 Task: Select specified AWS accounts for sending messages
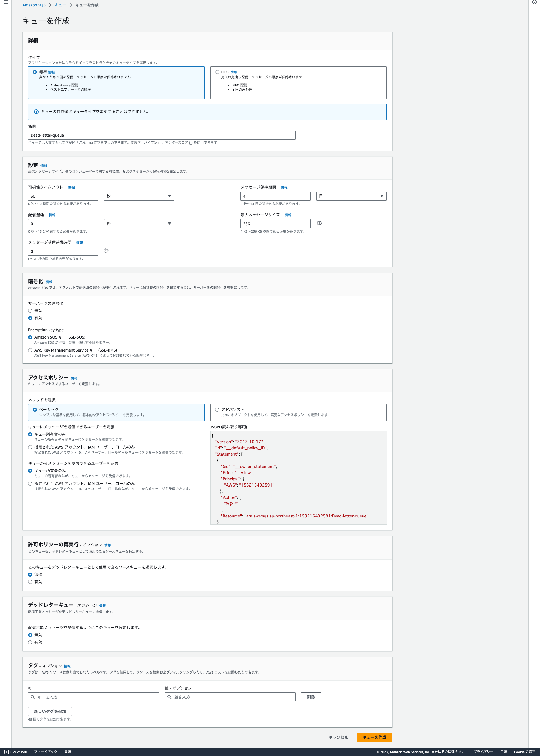[x=30, y=447]
